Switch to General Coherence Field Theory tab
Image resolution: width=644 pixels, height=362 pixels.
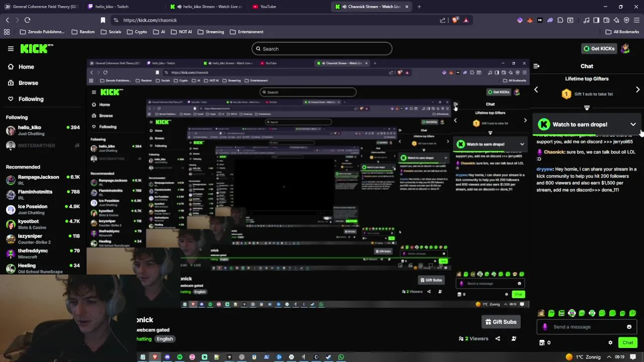coord(41,7)
